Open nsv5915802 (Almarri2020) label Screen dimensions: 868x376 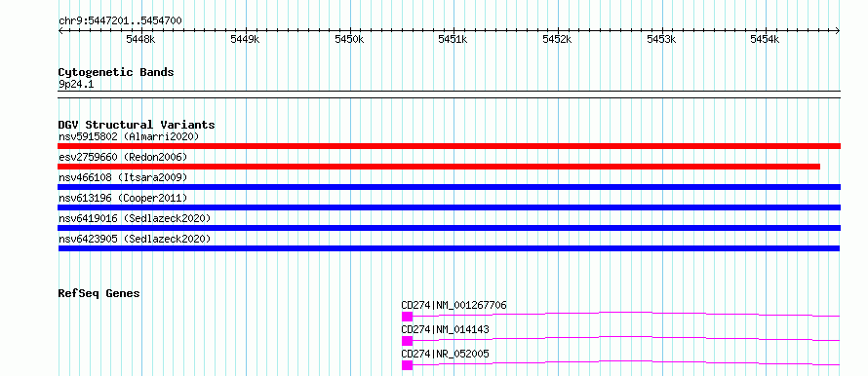[129, 136]
